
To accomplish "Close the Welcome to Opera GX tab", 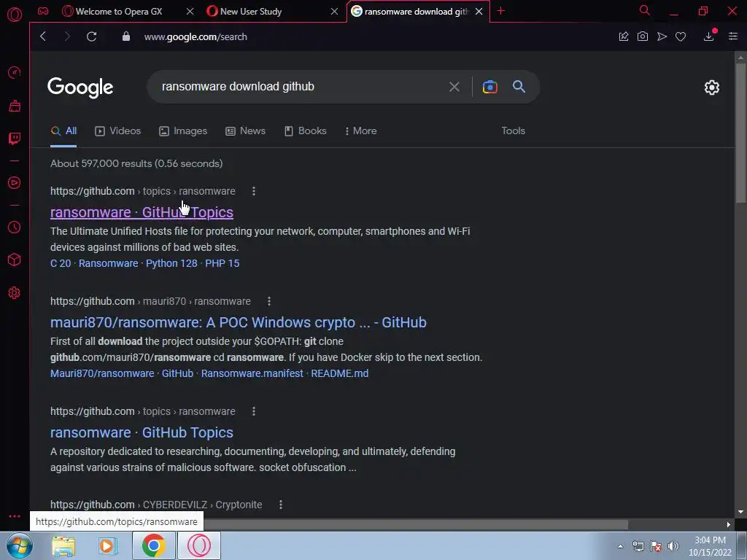I will point(190,11).
